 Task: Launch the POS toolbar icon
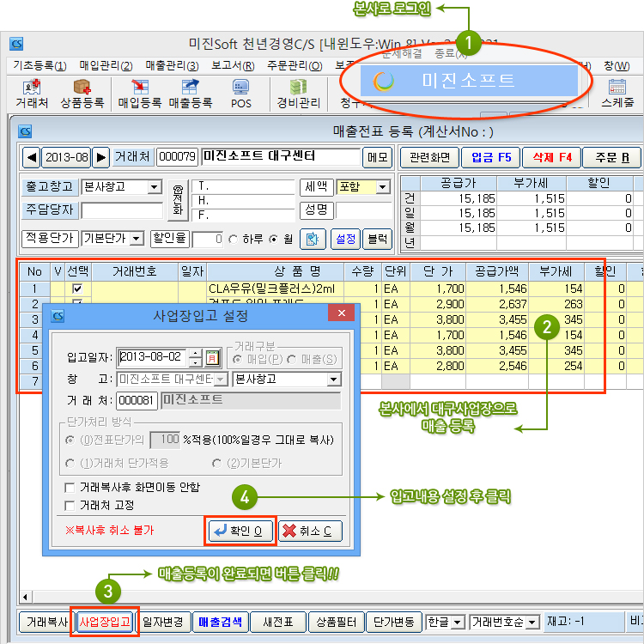coord(240,94)
